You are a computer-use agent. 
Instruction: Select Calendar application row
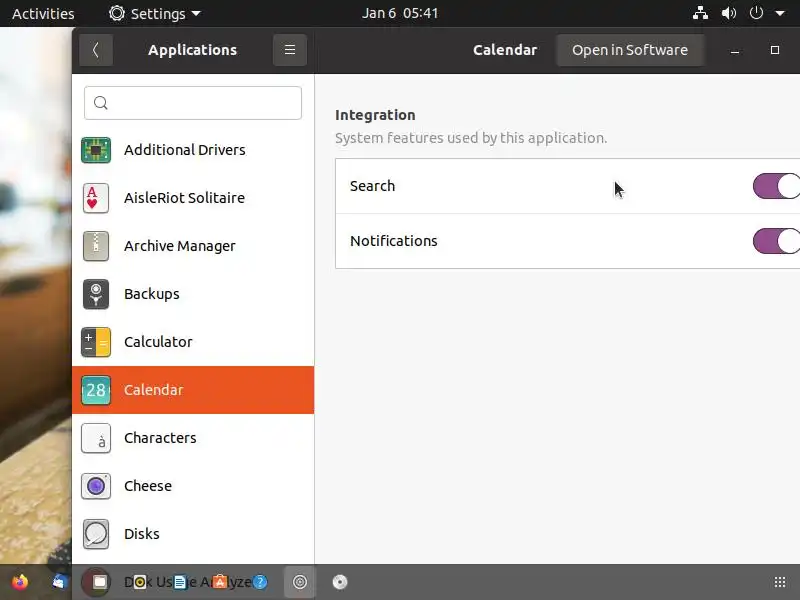point(193,390)
